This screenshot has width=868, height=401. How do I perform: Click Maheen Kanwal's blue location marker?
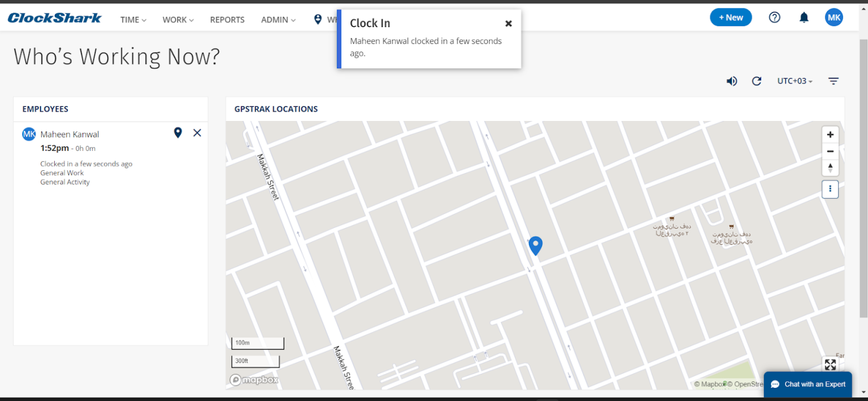[x=535, y=245]
